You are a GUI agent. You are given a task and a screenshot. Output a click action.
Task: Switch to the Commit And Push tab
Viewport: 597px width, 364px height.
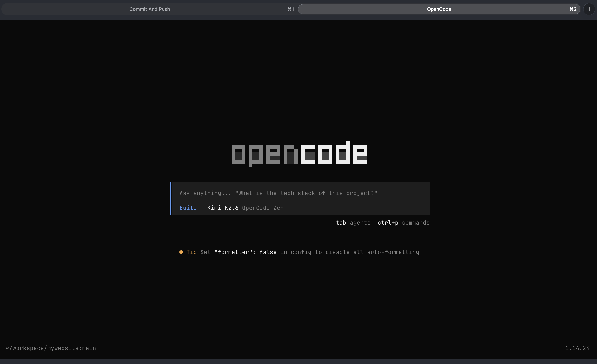(x=149, y=9)
